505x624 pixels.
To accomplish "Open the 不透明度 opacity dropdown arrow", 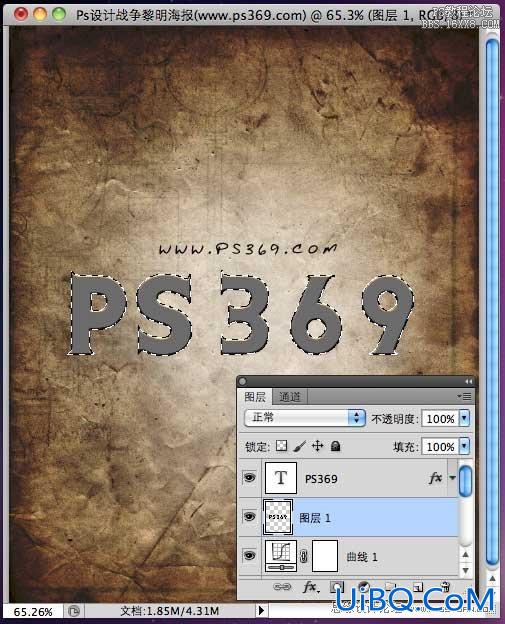I will pyautogui.click(x=464, y=418).
